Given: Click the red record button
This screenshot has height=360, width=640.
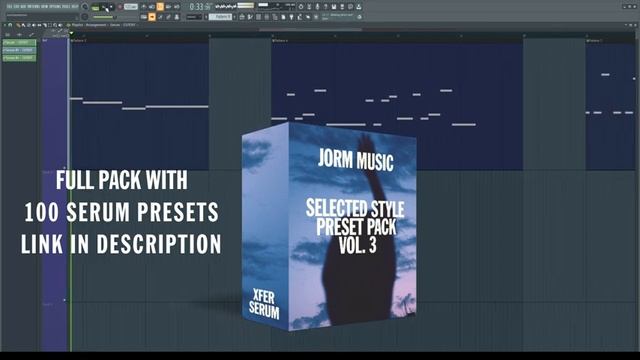Looking at the screenshot, I should tap(120, 7).
